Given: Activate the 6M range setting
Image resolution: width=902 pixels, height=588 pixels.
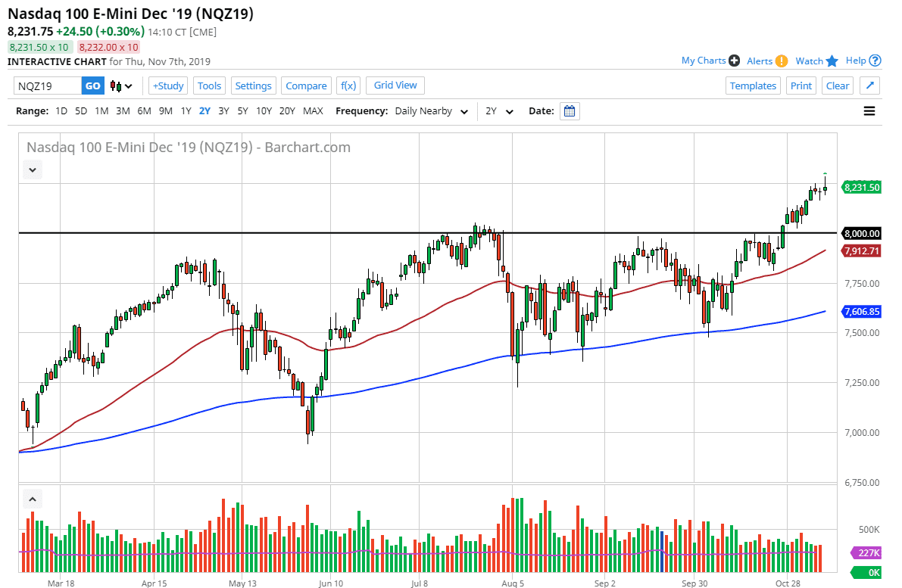Looking at the screenshot, I should (x=144, y=110).
